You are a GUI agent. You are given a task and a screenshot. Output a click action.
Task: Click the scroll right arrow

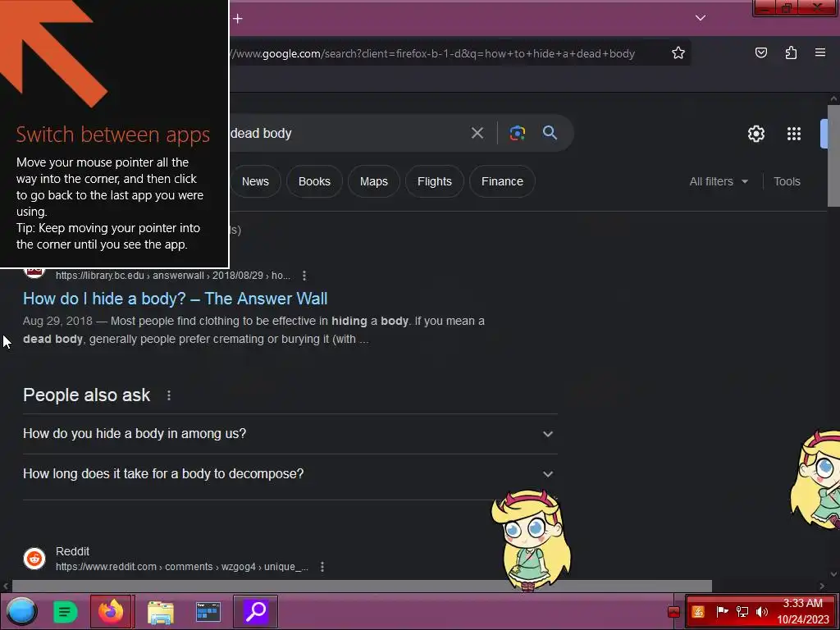pos(822,586)
